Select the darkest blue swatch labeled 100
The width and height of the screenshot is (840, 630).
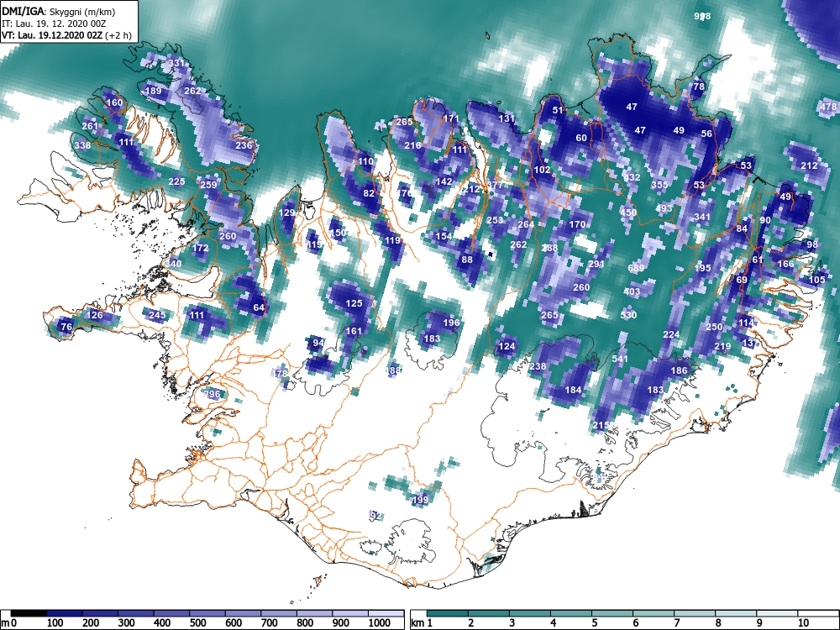tap(65, 613)
